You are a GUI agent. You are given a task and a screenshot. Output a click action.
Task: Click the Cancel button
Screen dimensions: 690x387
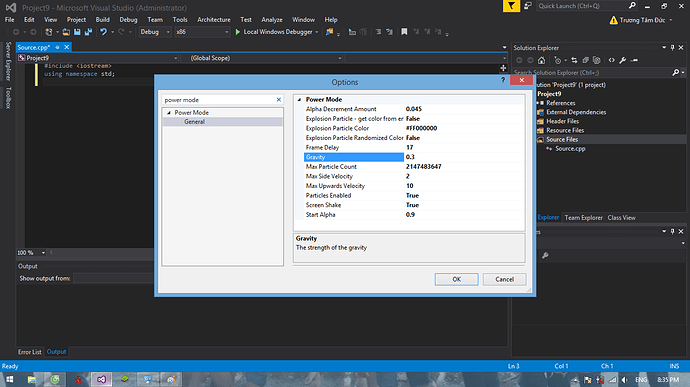point(504,279)
